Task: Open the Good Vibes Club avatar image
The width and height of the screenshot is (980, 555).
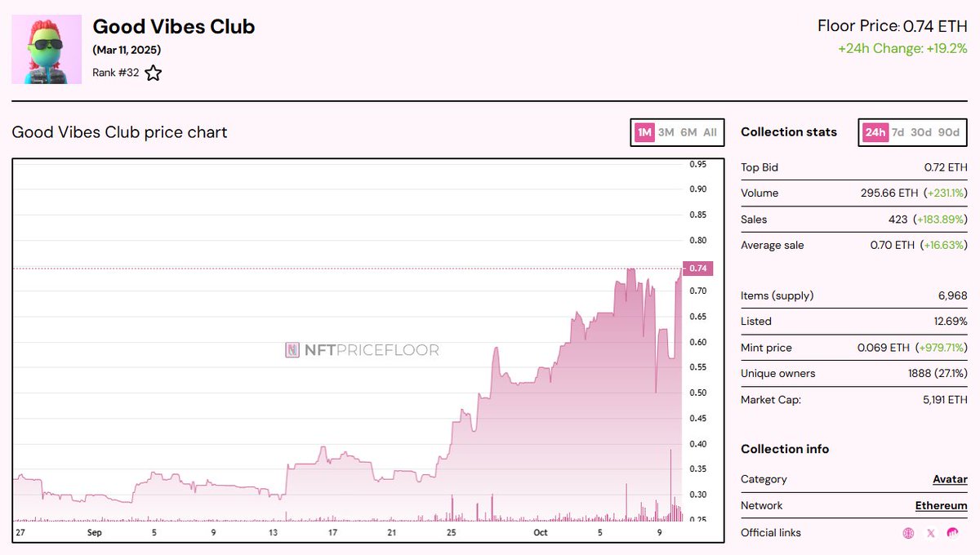Action: pyautogui.click(x=47, y=49)
